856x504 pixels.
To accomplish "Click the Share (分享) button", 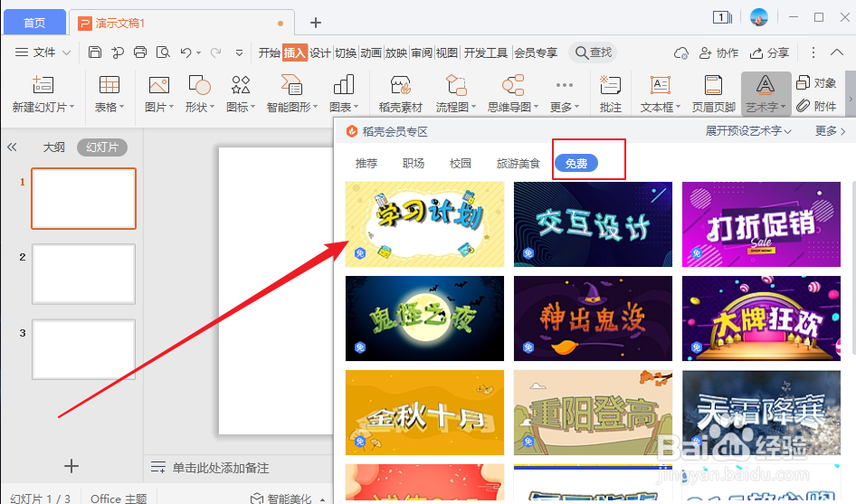I will pos(769,53).
